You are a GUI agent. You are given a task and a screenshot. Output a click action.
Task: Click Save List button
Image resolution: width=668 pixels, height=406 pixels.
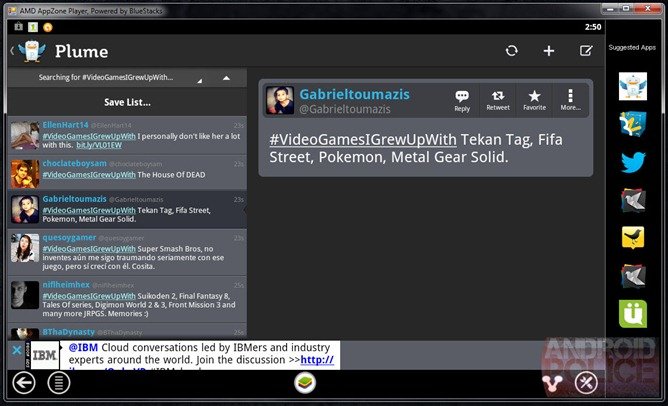click(x=127, y=102)
